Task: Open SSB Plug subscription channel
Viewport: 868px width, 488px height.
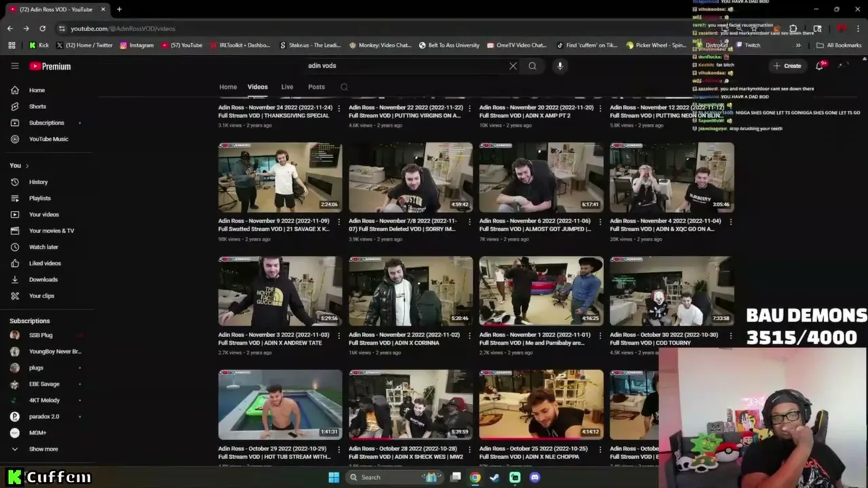Action: coord(41,335)
